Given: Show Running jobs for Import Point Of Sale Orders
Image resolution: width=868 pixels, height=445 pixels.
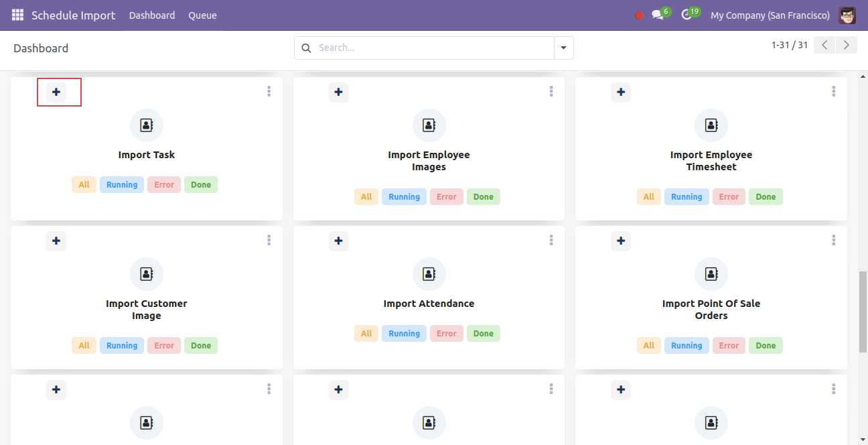Looking at the screenshot, I should (686, 346).
